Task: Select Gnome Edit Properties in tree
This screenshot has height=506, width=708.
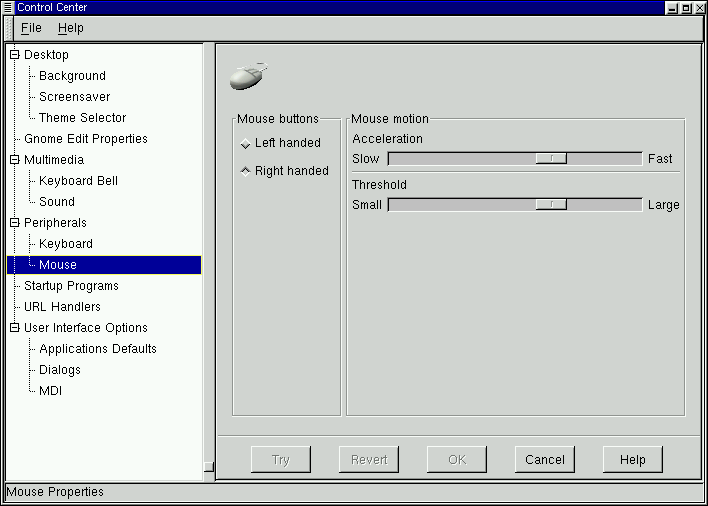Action: point(86,139)
